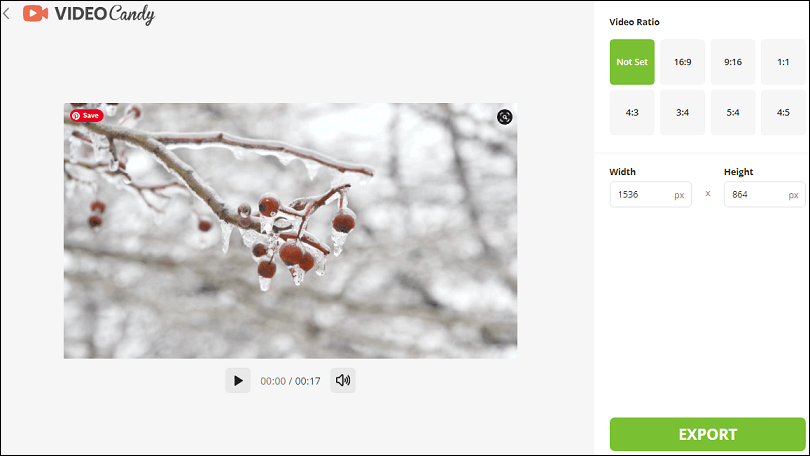Play the video preview
810x456 pixels.
point(238,381)
